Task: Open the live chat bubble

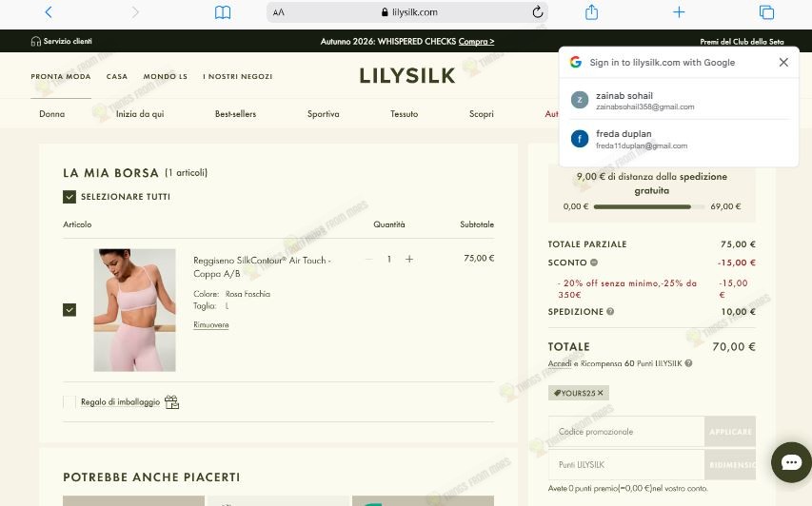Action: coord(791,462)
